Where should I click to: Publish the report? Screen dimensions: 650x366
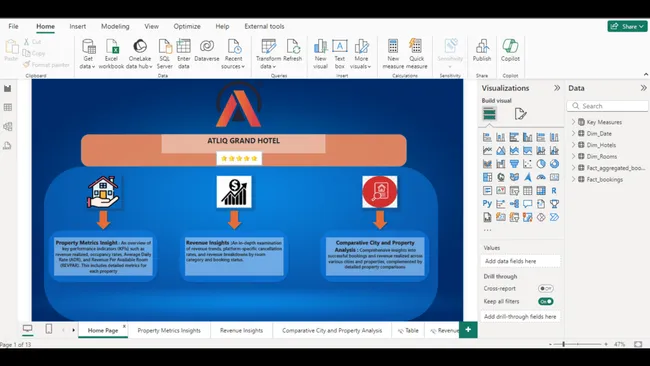coord(482,51)
